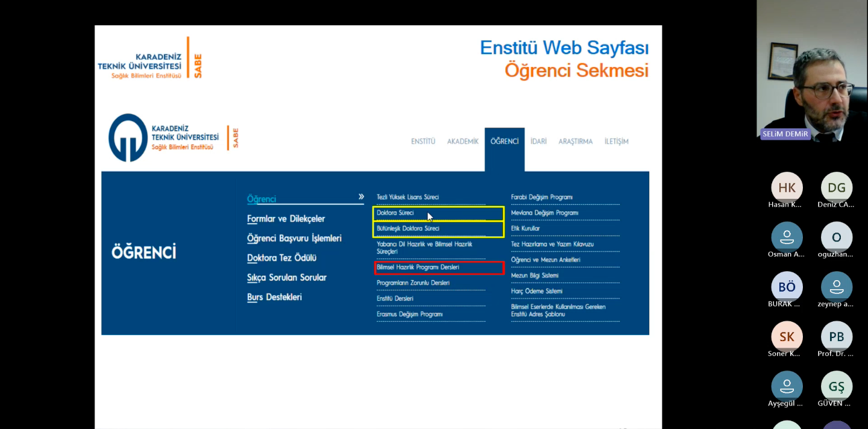Click the Doktora Süreci link
Image resolution: width=868 pixels, height=429 pixels.
coord(395,213)
